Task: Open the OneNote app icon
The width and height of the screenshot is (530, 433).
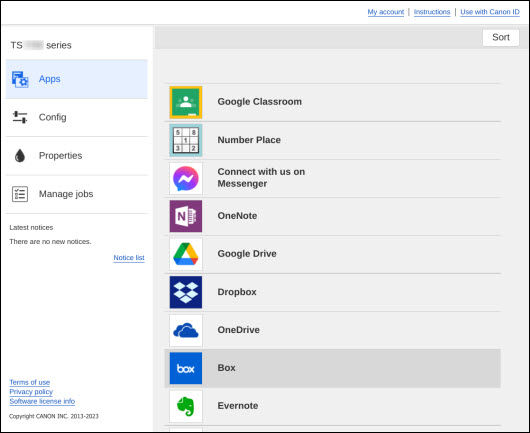Action: 186,216
